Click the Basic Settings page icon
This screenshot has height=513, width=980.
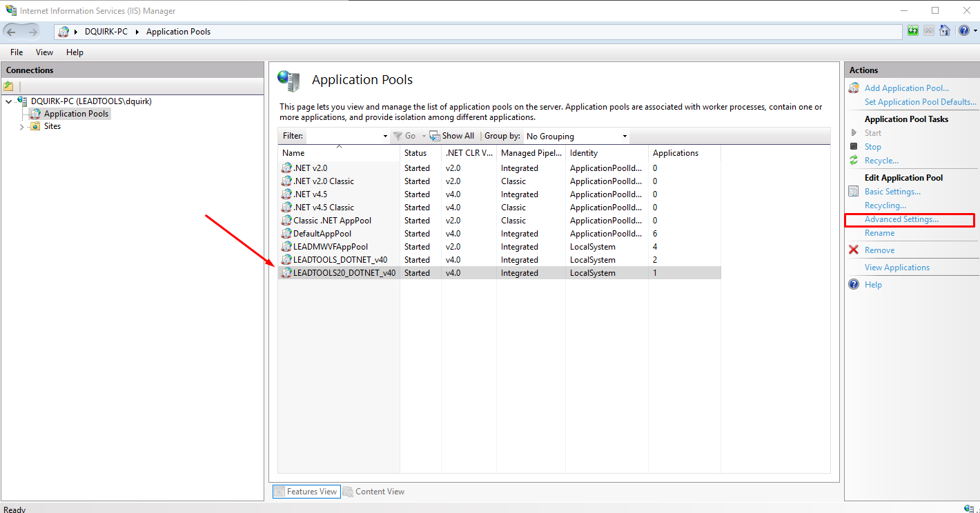click(854, 192)
